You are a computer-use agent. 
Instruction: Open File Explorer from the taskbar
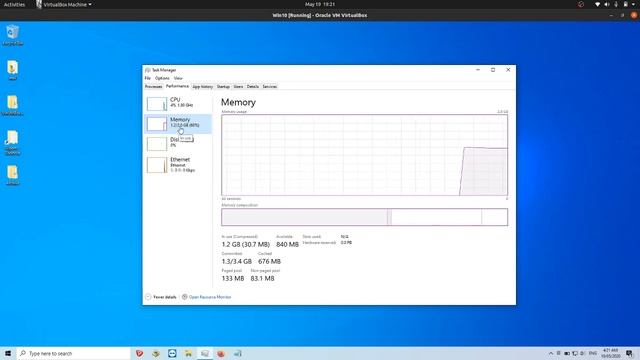[188, 353]
